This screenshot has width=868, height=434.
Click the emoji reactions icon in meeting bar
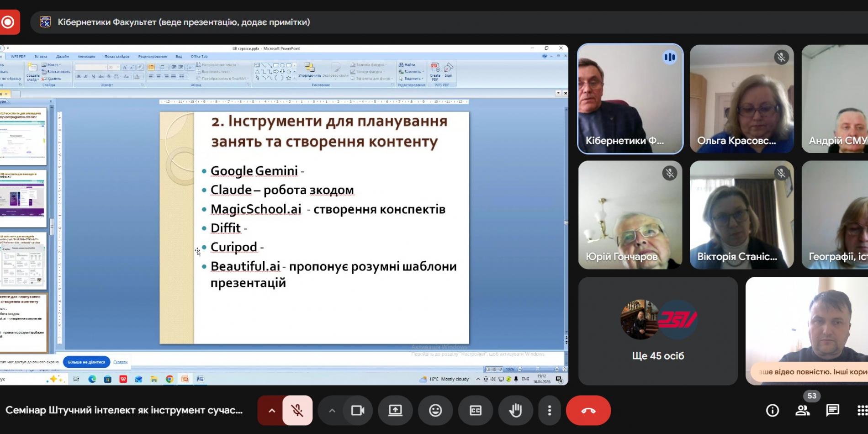(435, 410)
